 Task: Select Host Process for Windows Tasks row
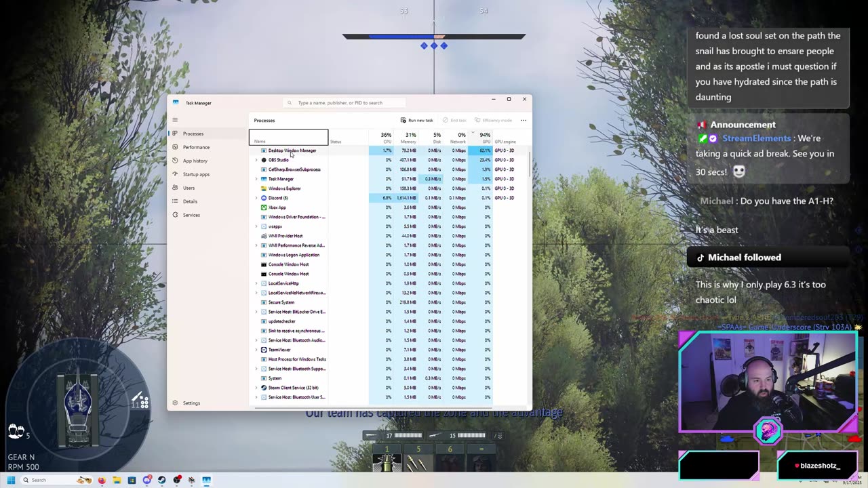pos(387,359)
